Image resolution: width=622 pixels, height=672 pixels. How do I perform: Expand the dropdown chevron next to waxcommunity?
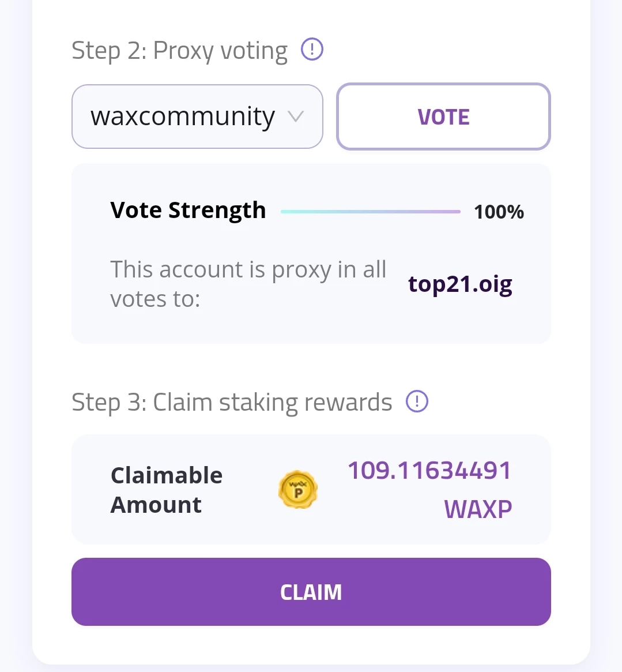tap(296, 116)
